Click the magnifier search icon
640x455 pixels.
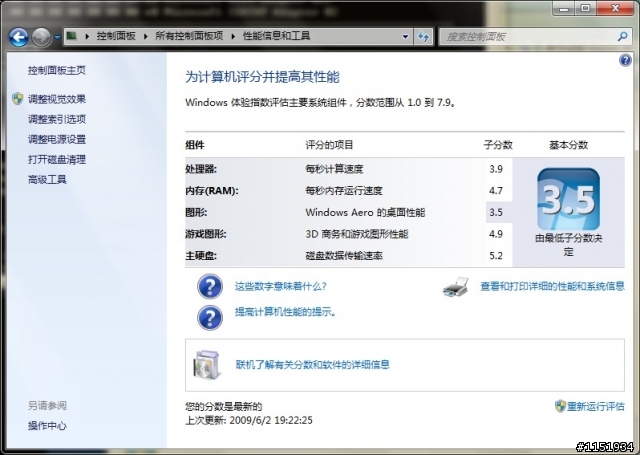pyautogui.click(x=622, y=36)
